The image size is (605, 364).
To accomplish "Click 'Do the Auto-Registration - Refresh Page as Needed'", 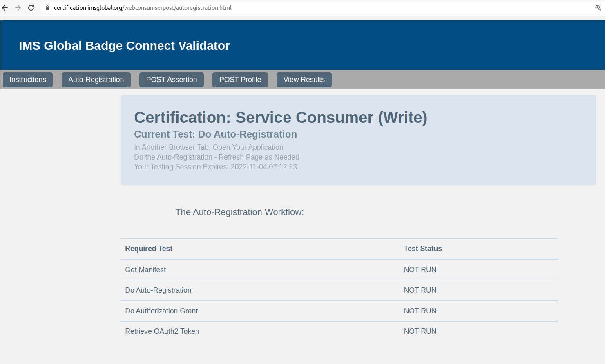I will coord(217,157).
